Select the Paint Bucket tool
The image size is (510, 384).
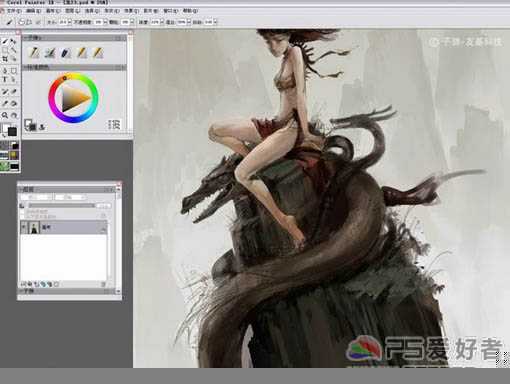coord(13,103)
